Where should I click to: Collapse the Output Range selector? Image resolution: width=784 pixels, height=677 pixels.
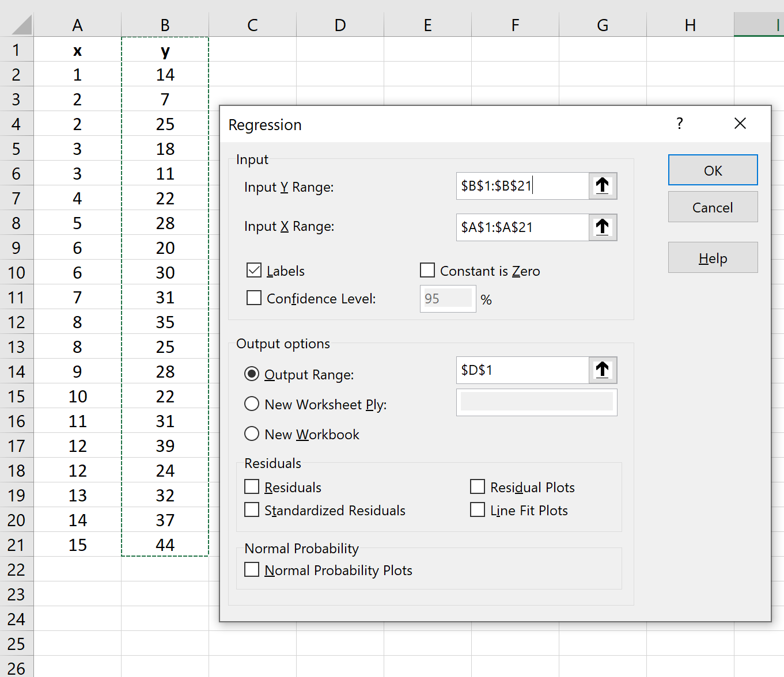[603, 370]
